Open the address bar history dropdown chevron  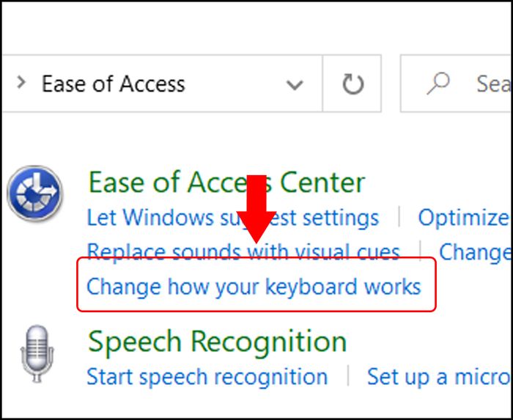[295, 85]
